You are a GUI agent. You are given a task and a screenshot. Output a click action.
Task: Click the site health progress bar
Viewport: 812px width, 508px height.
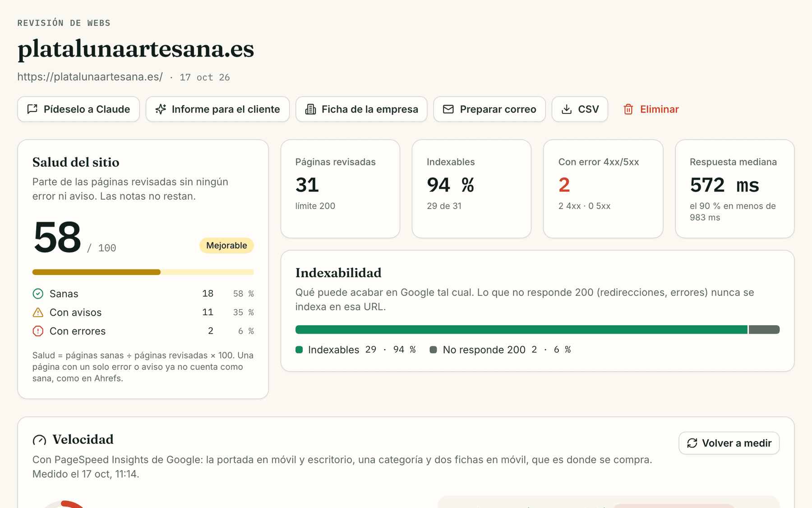tap(143, 272)
